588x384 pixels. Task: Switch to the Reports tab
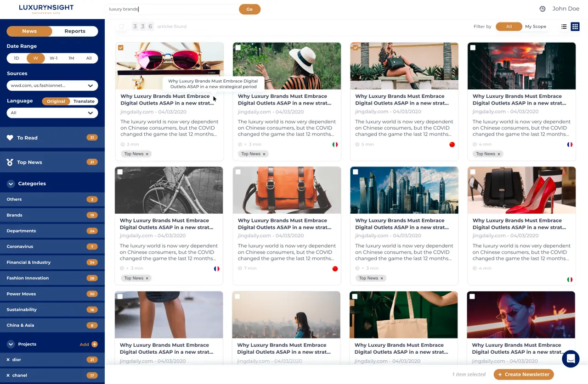[x=75, y=31]
